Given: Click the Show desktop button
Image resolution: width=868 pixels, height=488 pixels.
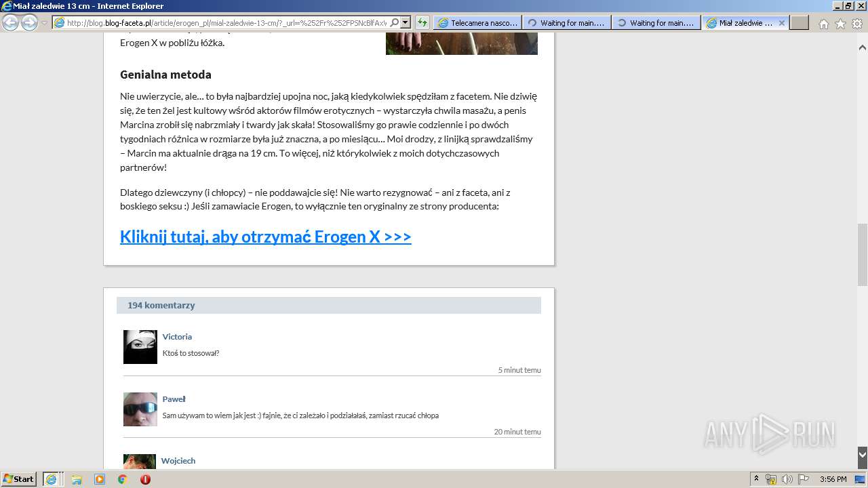Looking at the screenshot, I should (x=861, y=479).
